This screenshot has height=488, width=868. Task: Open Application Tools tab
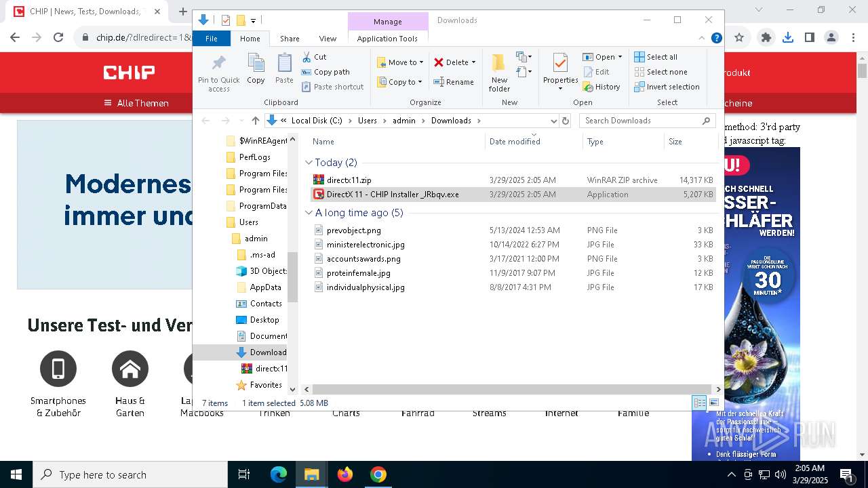pos(387,39)
